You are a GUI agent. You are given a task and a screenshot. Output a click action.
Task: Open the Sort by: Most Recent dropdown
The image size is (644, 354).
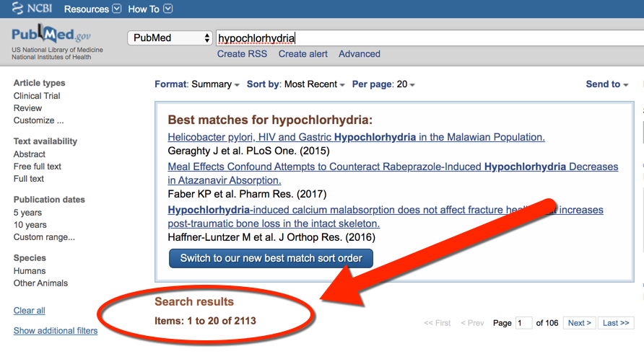[295, 84]
